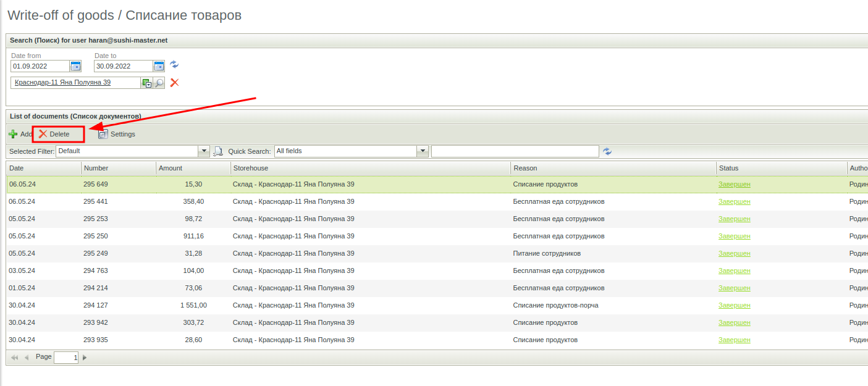Viewport: 868px width, 386px height.
Task: Select document number 293 935
Action: (x=96, y=340)
